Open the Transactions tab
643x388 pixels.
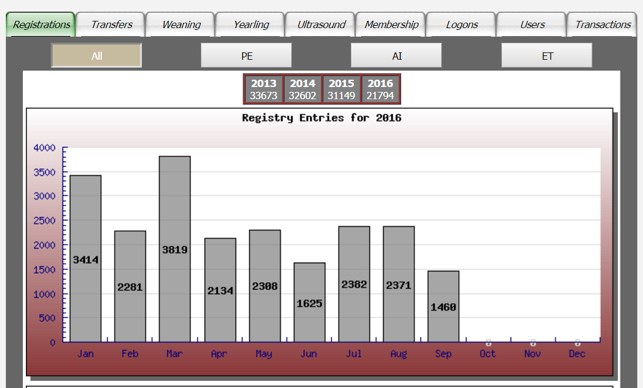[x=602, y=25]
